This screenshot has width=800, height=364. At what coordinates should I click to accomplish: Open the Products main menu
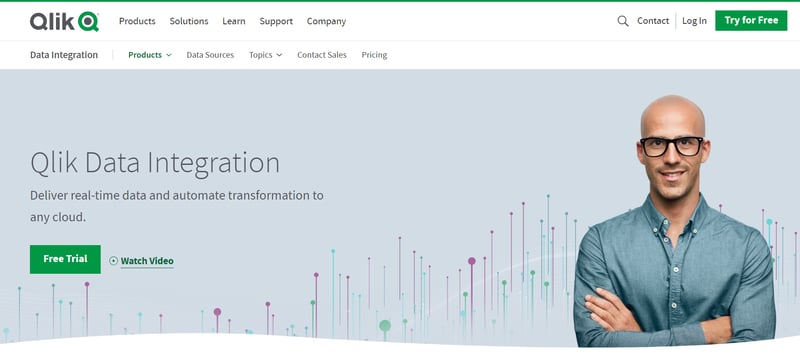click(x=137, y=21)
